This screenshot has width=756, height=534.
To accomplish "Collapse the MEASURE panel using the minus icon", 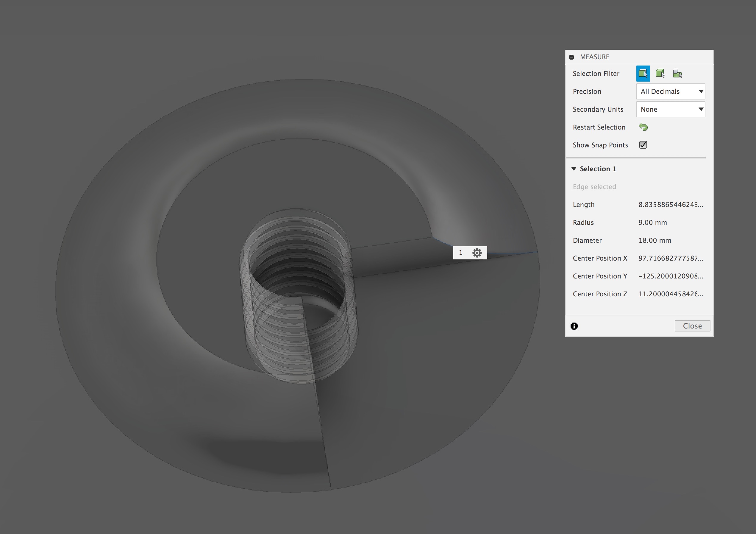I will [x=571, y=57].
